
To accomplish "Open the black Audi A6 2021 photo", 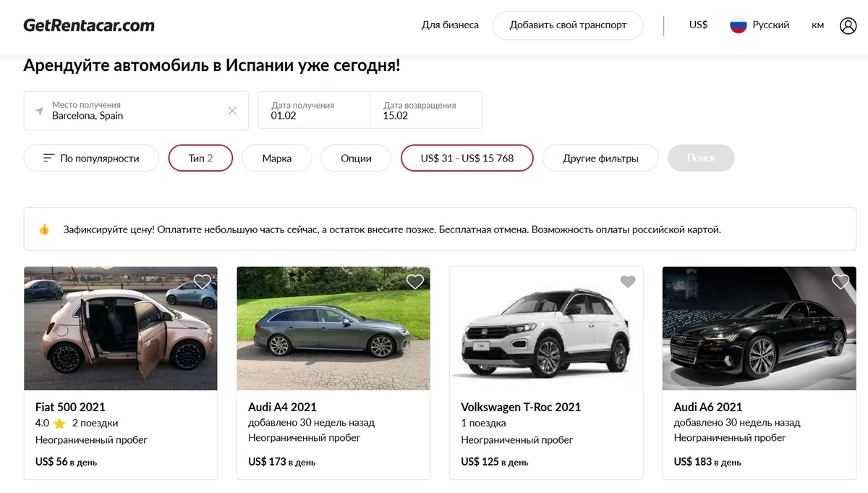I will click(x=759, y=329).
